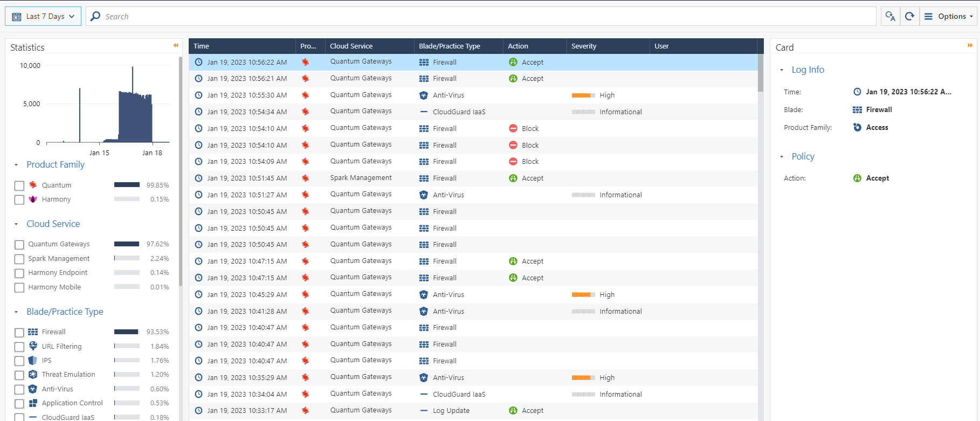The image size is (980, 421).
Task: Click the Firewall blade icon in Statistics
Action: [33, 332]
